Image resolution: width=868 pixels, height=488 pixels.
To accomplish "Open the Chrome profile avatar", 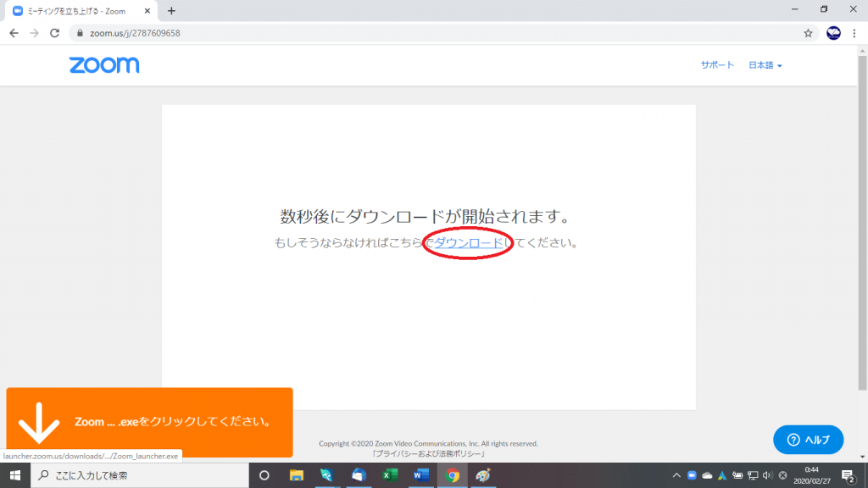I will [x=834, y=33].
